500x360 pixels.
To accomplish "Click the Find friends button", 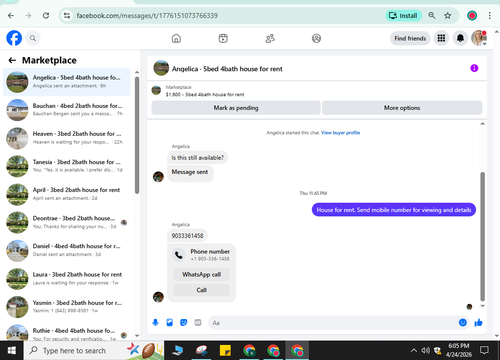I will pyautogui.click(x=410, y=38).
